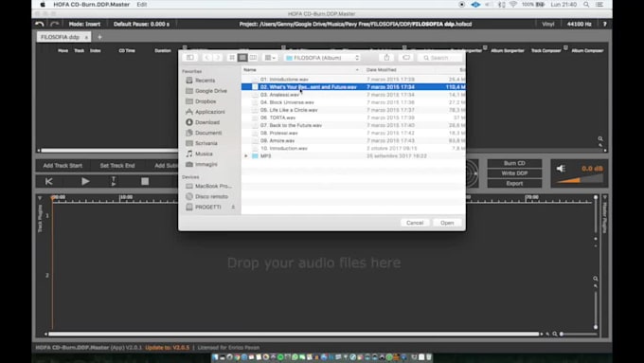Sort by the Name column header

[301, 70]
